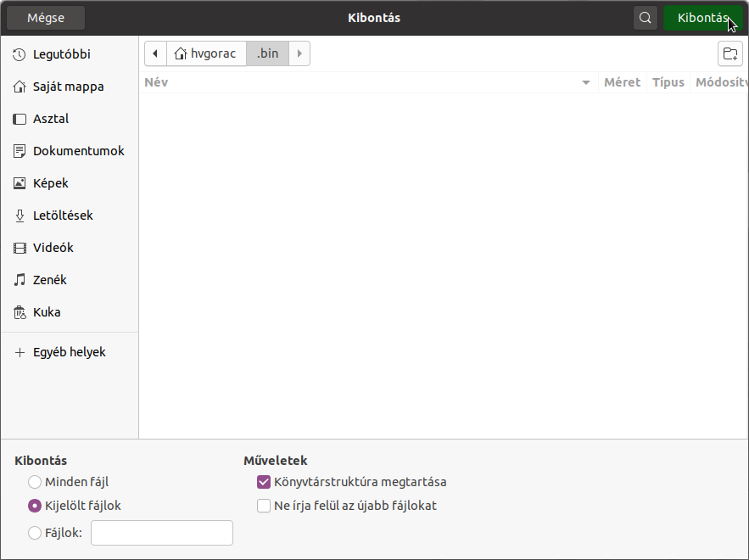
Task: Confirm extraction with the green Kibontás button
Action: point(702,18)
